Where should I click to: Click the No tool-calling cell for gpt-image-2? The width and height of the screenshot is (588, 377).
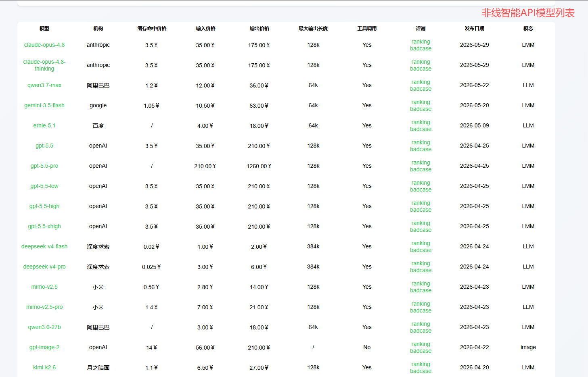click(367, 347)
